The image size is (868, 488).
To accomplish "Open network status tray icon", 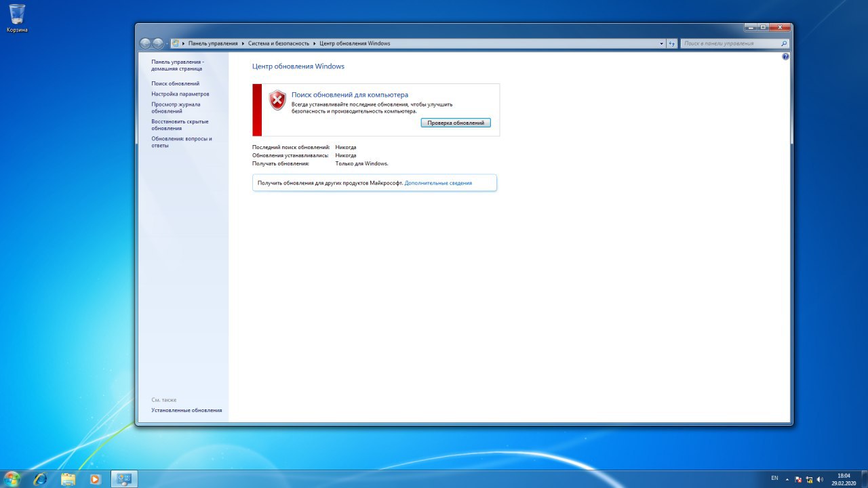I will tap(809, 479).
